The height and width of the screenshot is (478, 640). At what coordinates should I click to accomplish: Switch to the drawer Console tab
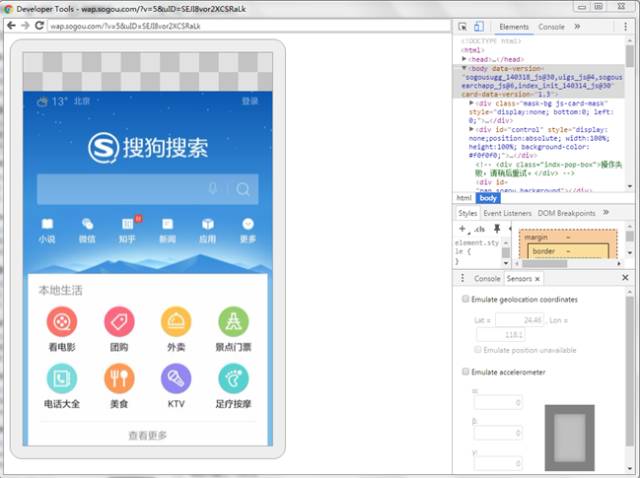[x=487, y=278]
